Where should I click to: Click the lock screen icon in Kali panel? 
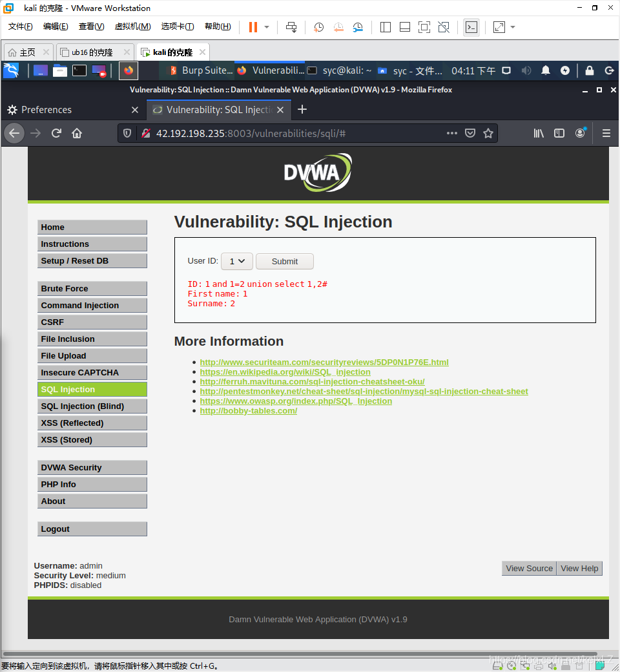click(x=590, y=70)
